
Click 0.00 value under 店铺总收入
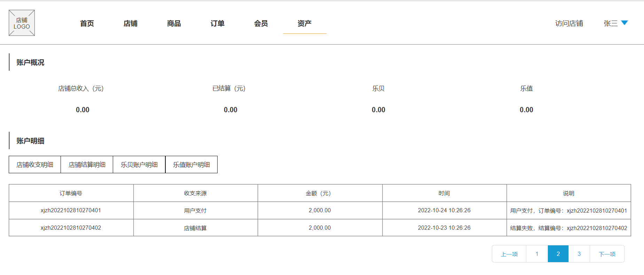tap(83, 110)
